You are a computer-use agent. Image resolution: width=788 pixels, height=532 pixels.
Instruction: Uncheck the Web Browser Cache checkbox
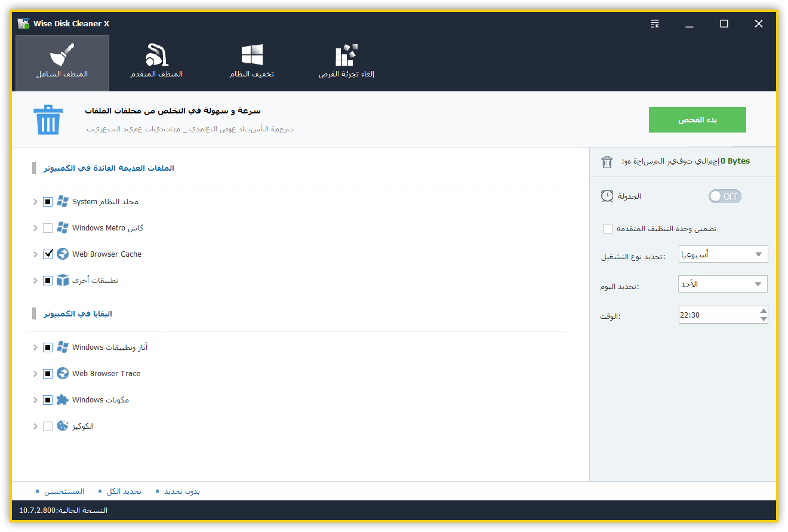[48, 254]
